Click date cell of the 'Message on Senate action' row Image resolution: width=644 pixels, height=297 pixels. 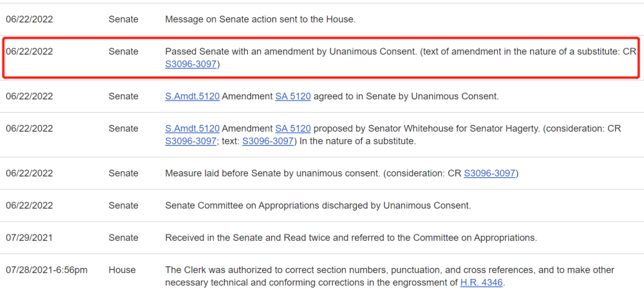[x=30, y=19]
